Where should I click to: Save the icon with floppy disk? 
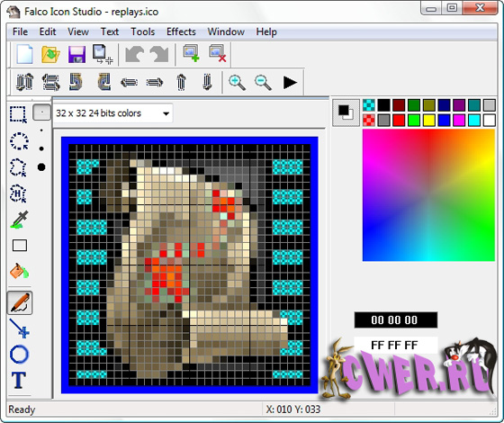click(x=76, y=54)
